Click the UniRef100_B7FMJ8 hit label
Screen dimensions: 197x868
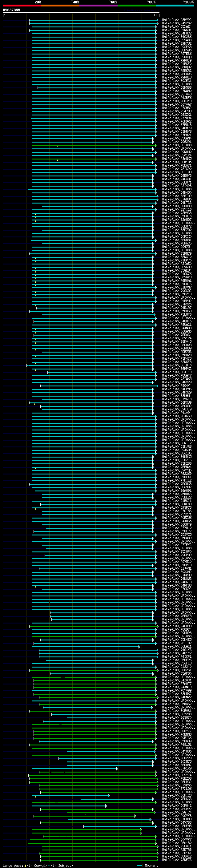[x=176, y=125]
